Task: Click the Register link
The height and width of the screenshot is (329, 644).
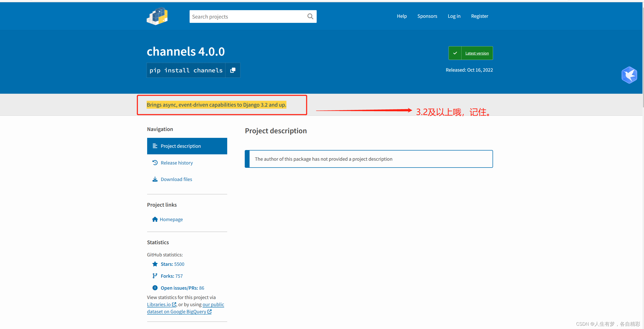Action: (480, 16)
